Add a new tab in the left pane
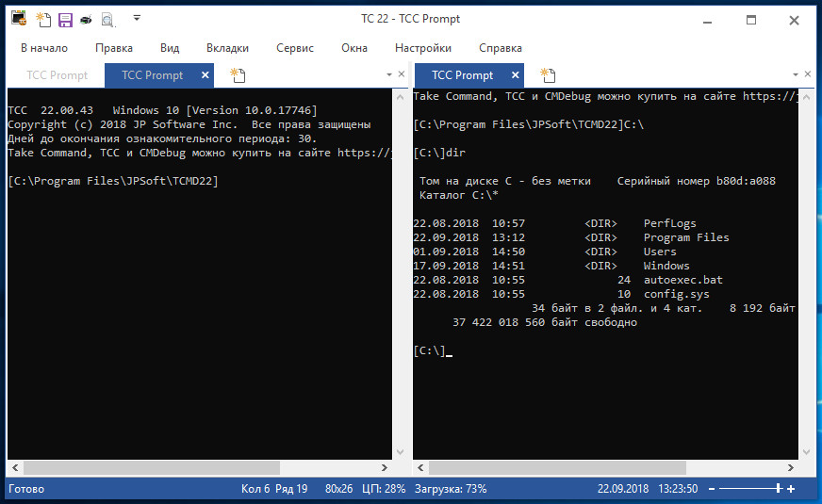Screen dimensions: 822x504 tap(238, 75)
